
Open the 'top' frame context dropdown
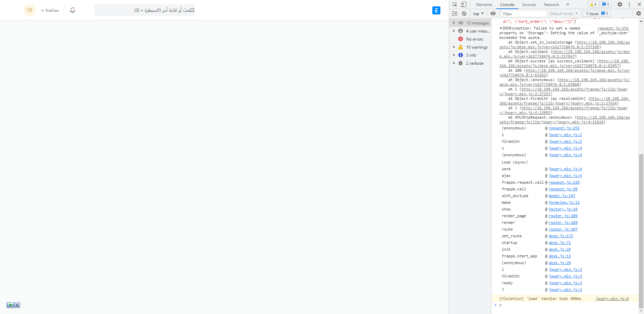tap(478, 13)
